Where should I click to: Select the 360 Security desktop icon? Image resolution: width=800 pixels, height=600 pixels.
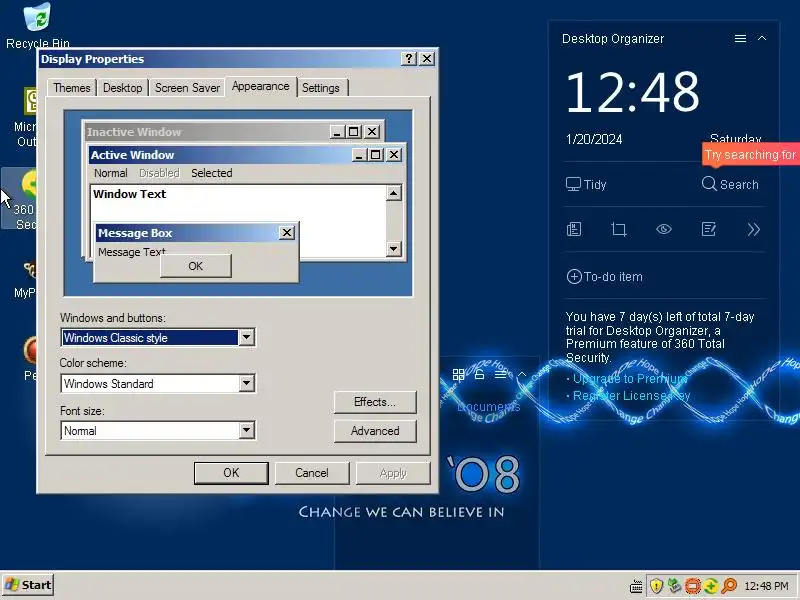19,198
